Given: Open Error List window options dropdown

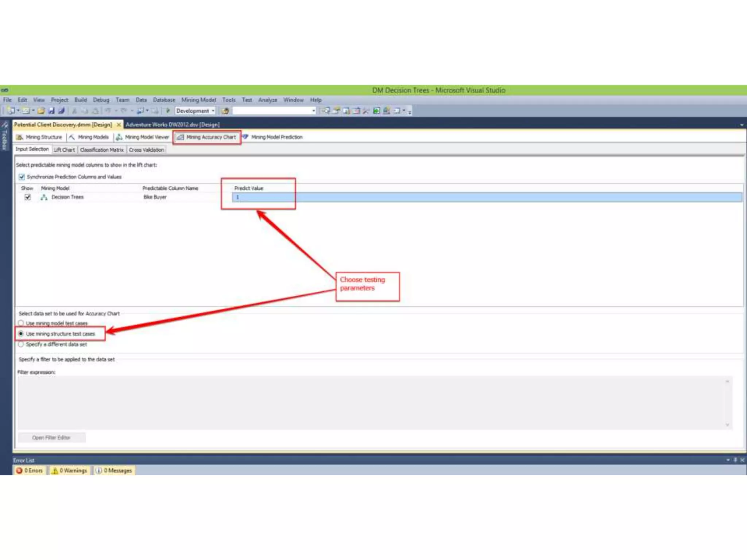Looking at the screenshot, I should coord(728,460).
